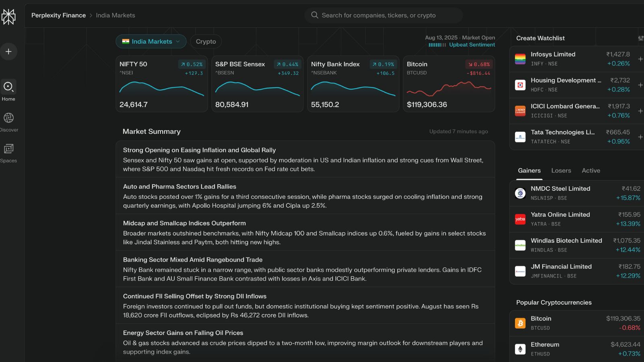Click the Perplexity logo icon
The width and height of the screenshot is (644, 362).
coord(8,16)
